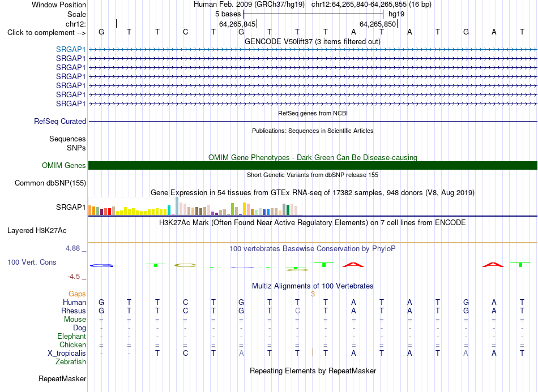
Task: Select the dark green OMIM gene bar
Action: [313, 166]
